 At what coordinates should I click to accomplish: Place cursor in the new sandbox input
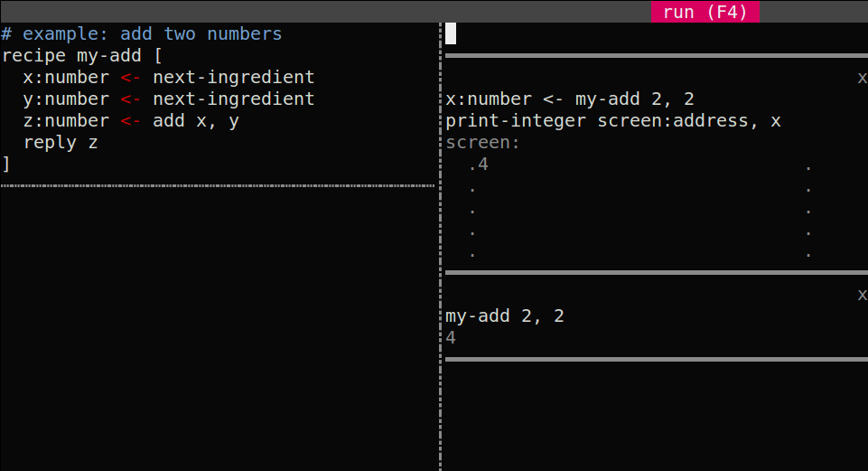[x=656, y=33]
